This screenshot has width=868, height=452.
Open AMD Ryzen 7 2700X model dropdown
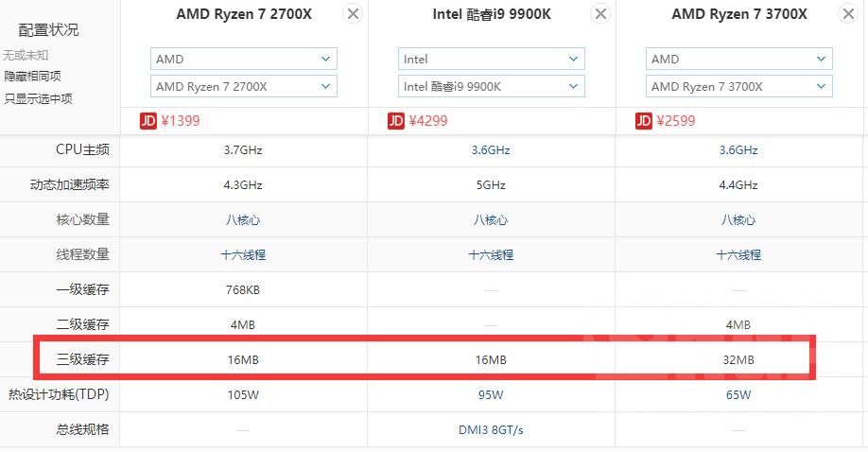click(243, 86)
